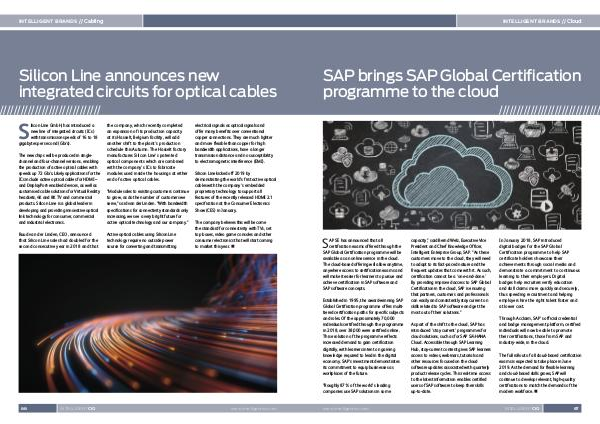Click the 'Silicon Line announces new integrated circuits' headline
Viewport: 600px width, 424px height.
[148, 83]
